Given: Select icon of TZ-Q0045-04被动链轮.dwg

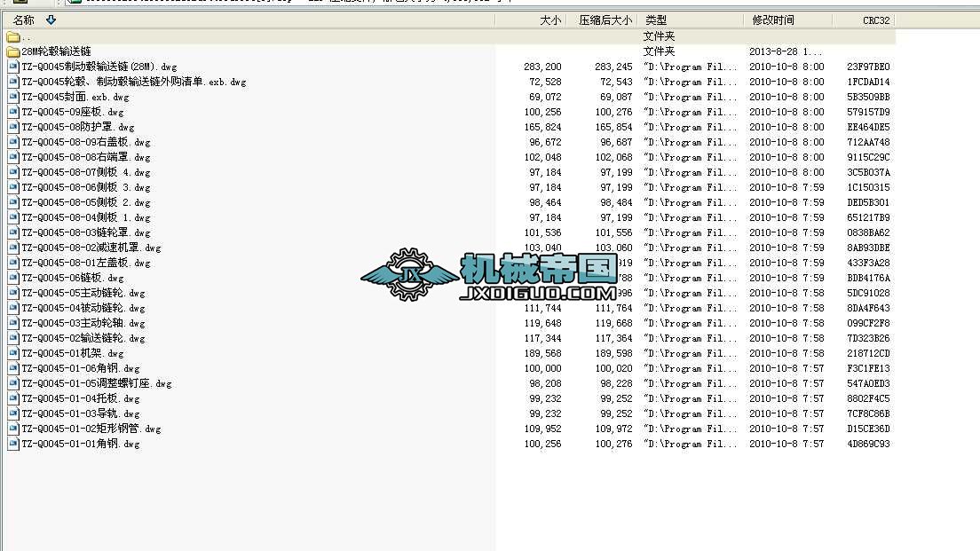Looking at the screenshot, I should point(13,308).
